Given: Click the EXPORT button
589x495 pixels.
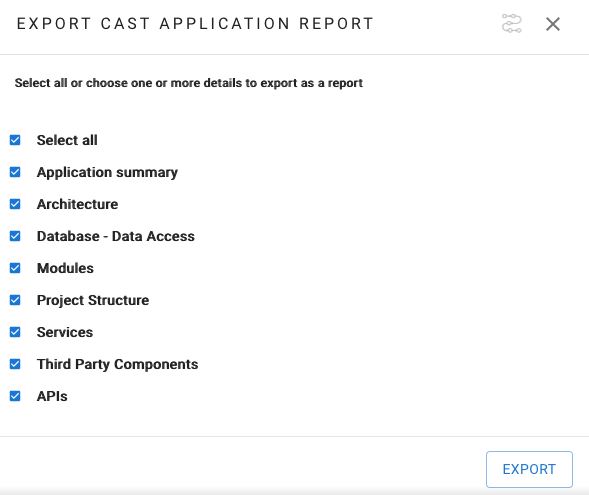Looking at the screenshot, I should coord(529,469).
